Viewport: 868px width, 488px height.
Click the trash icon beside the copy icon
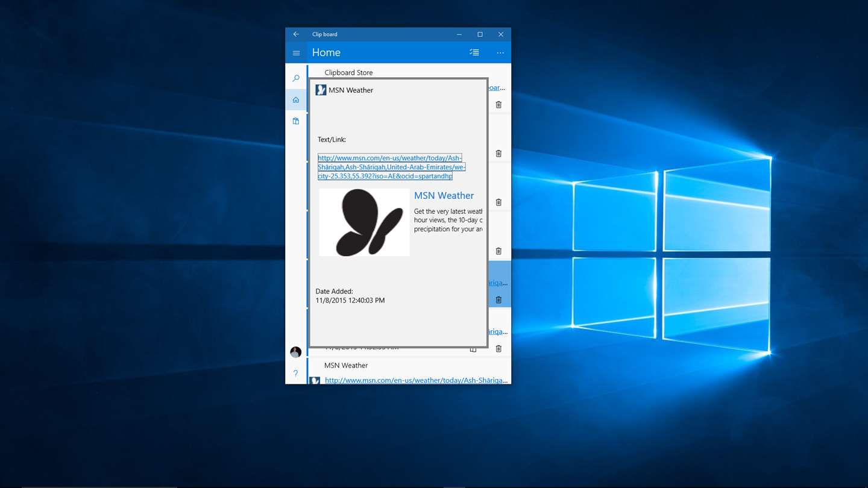(498, 349)
